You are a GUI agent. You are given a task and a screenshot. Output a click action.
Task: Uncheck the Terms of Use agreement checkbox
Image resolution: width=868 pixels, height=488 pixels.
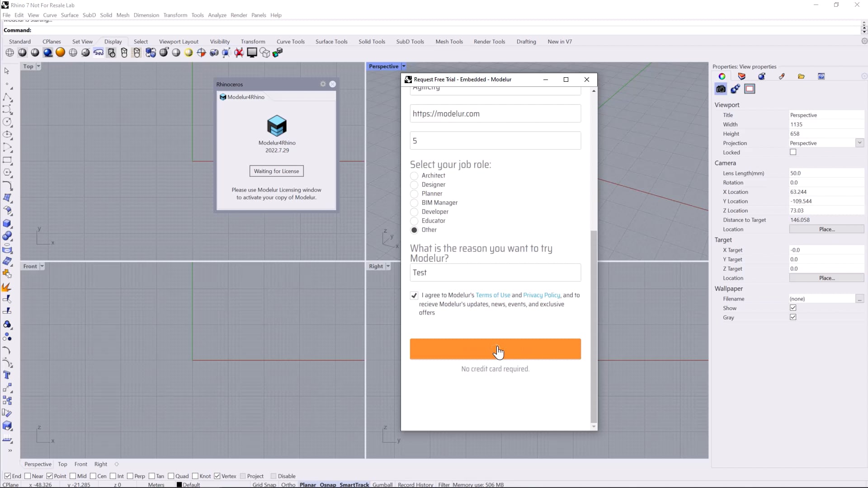coord(414,296)
